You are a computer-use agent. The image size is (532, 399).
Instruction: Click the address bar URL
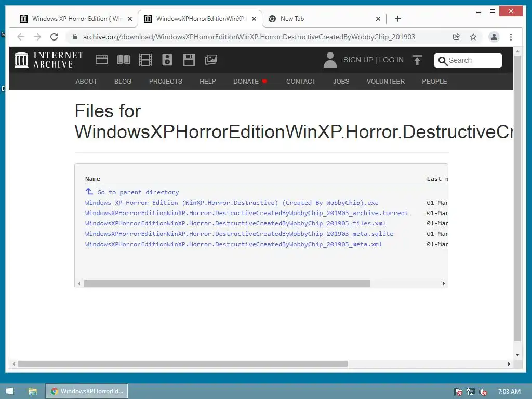249,37
